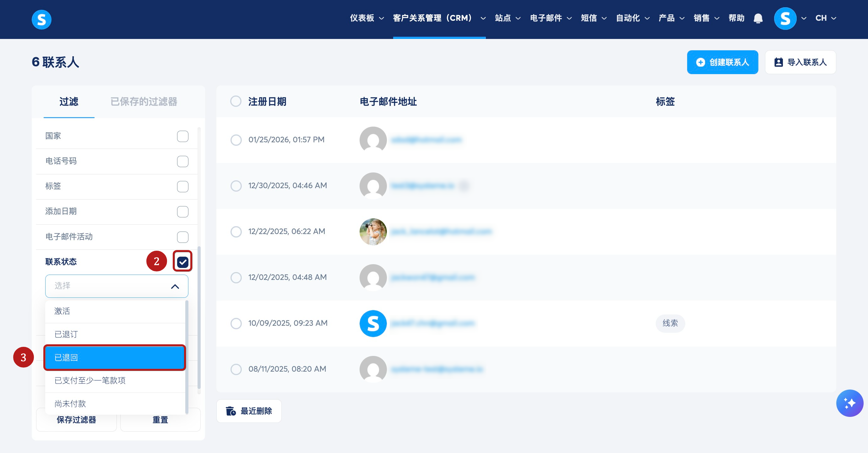Select the 01/25/2026 contact row radio

[236, 140]
